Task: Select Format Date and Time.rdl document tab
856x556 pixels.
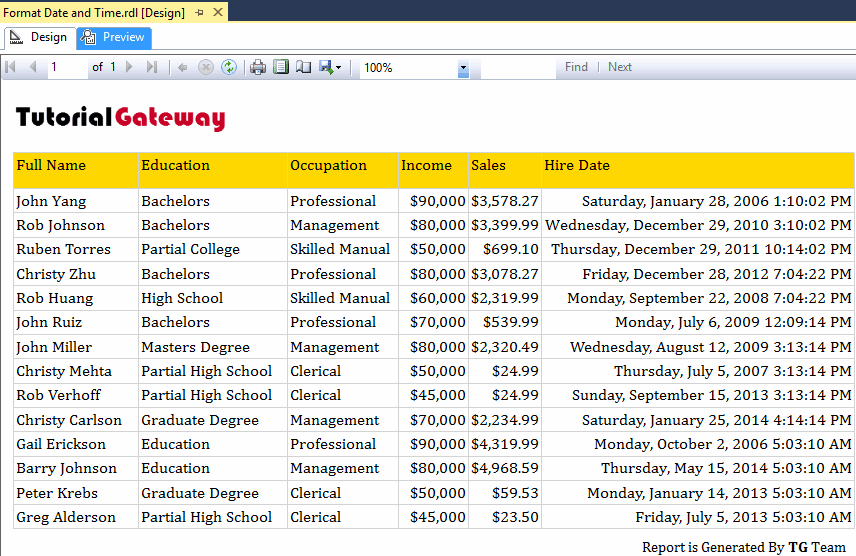Action: click(94, 13)
